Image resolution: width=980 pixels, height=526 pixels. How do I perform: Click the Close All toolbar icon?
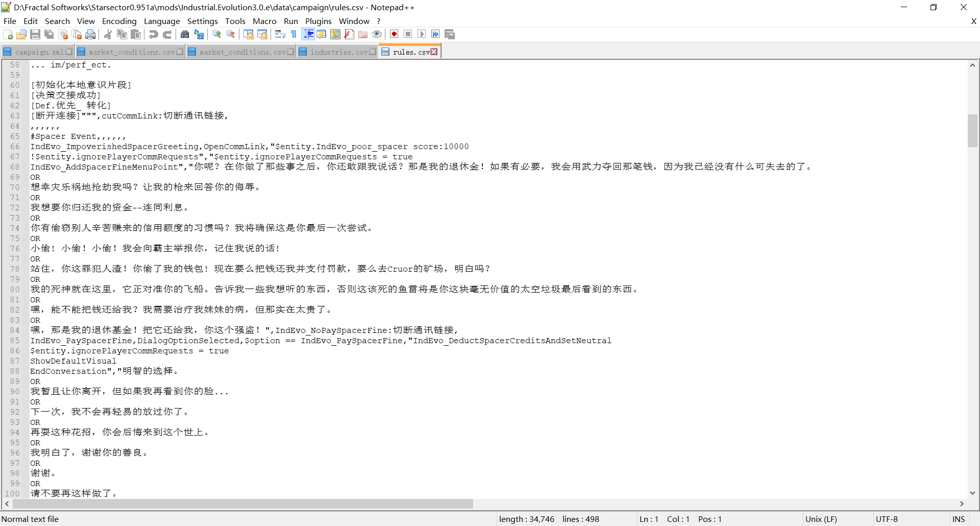pos(77,34)
